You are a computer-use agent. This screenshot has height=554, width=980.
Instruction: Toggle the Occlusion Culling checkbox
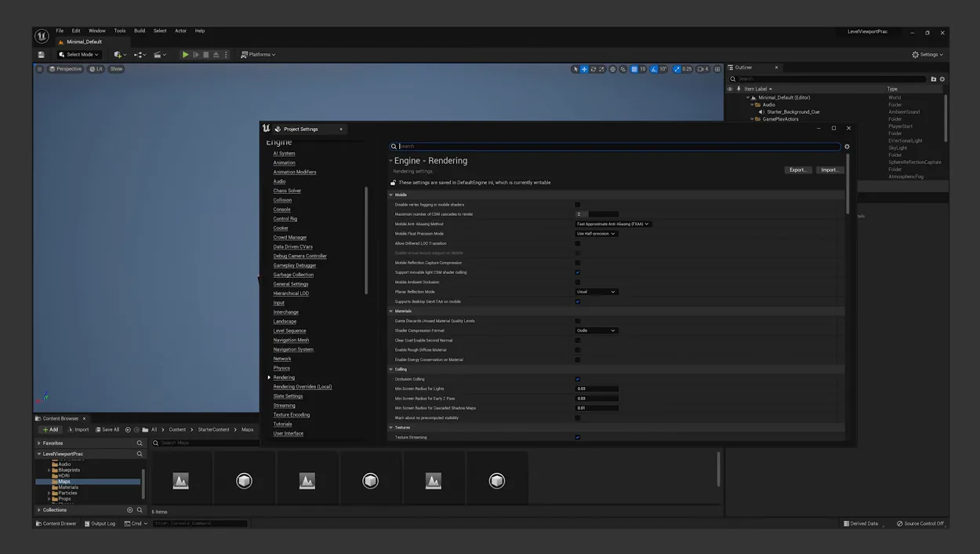coord(578,379)
